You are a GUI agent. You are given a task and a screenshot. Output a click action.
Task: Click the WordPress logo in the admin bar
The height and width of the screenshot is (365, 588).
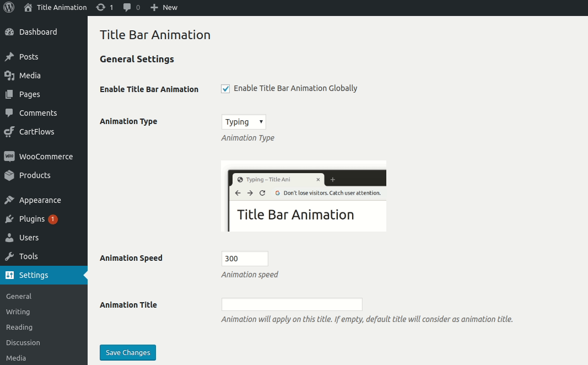point(8,7)
